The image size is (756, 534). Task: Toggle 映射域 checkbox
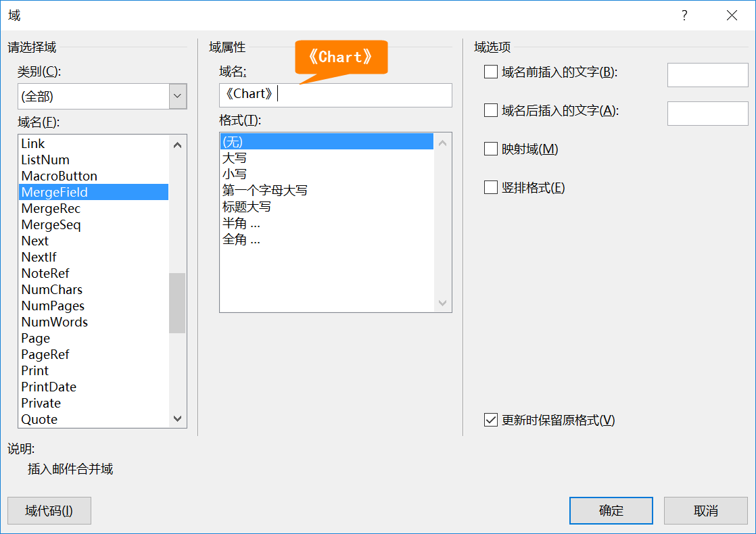[491, 149]
